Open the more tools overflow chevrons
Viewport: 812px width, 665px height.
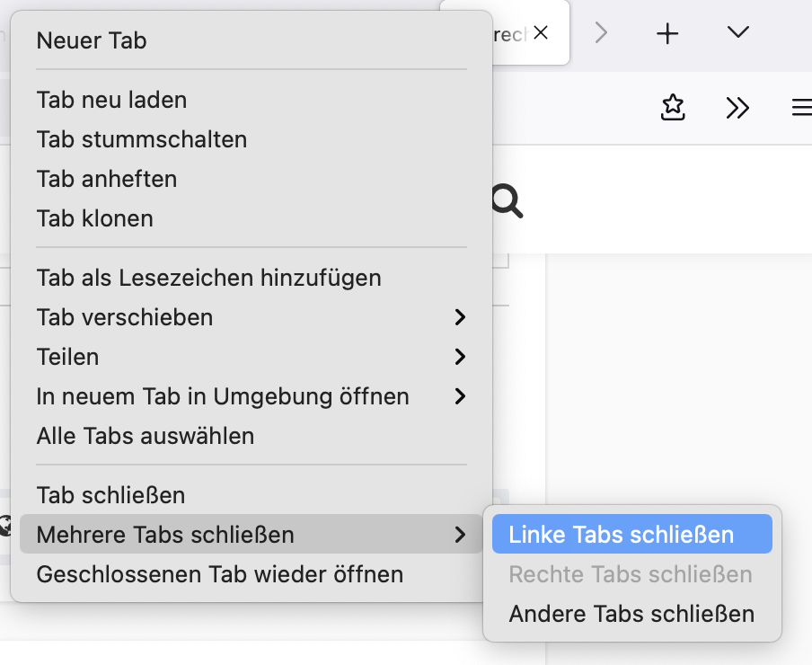(737, 109)
